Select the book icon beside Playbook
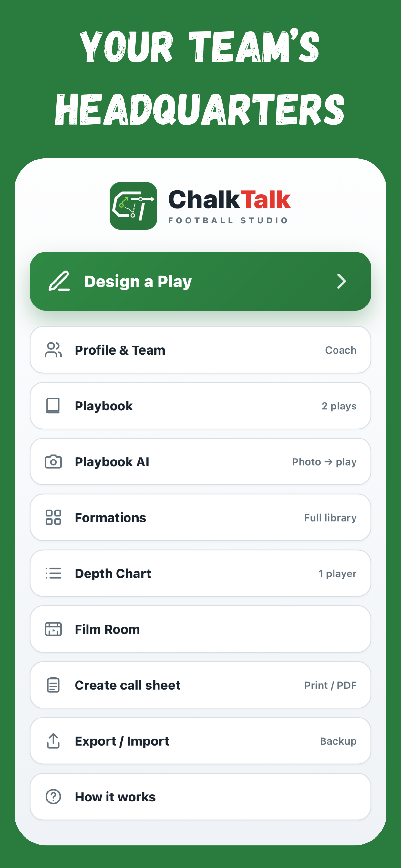 (53, 406)
